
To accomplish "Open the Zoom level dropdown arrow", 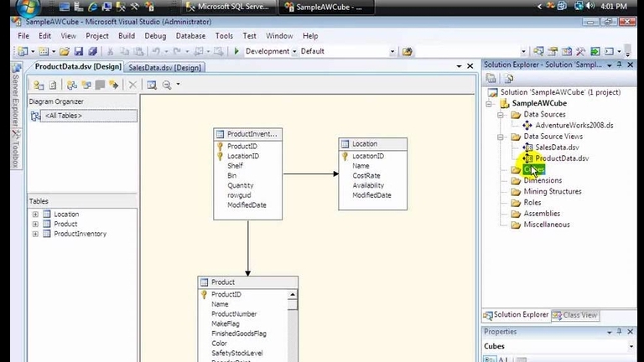I will click(178, 84).
